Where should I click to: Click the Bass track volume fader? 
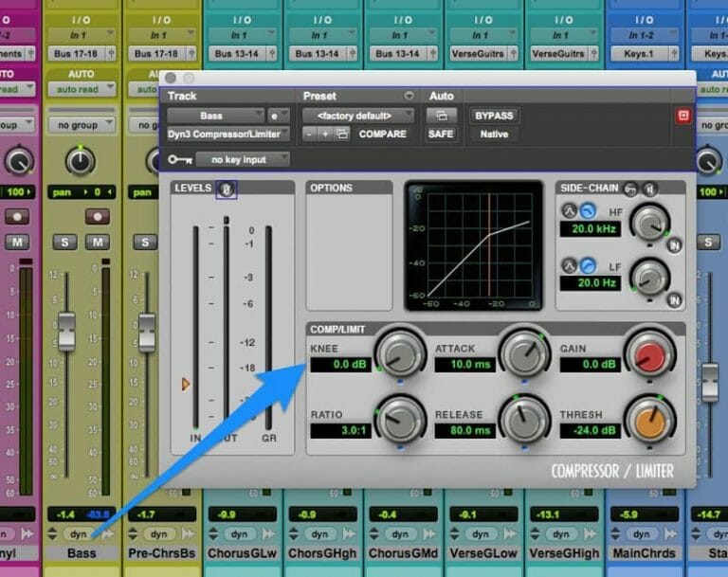66,332
